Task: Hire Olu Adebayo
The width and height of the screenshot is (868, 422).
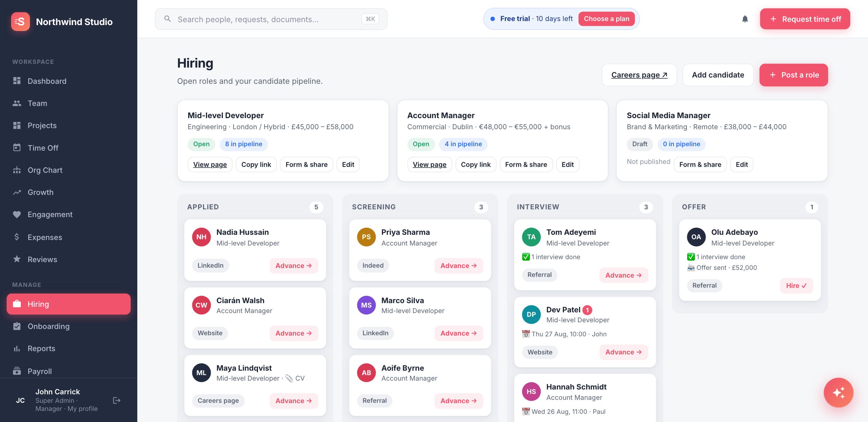Action: 796,285
